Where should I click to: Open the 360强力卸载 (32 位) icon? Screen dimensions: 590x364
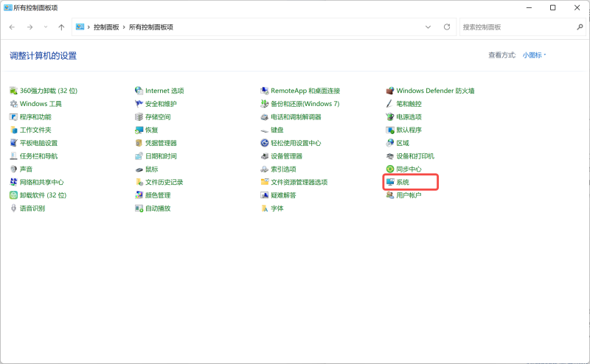coord(13,91)
